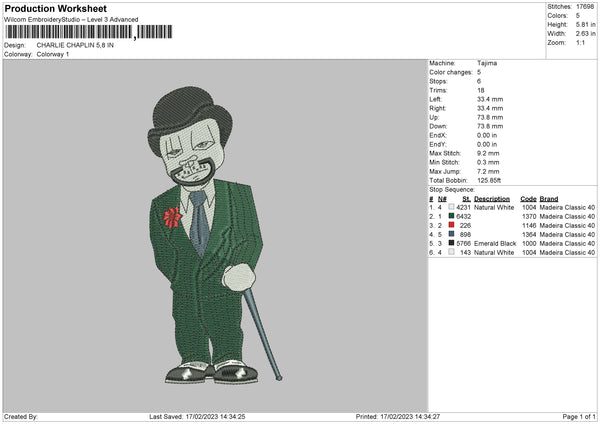Image resolution: width=600 pixels, height=424 pixels.
Task: Select the red thread swatch for code 1146
Action: pos(452,225)
